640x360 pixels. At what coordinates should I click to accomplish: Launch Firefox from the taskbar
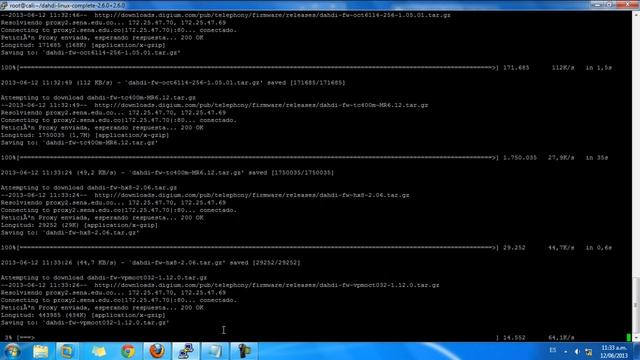point(157,351)
